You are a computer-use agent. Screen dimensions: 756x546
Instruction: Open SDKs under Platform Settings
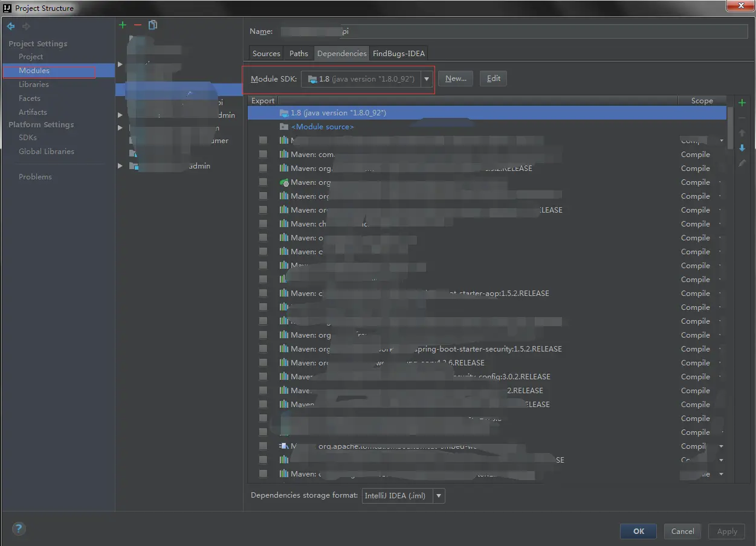click(x=28, y=138)
